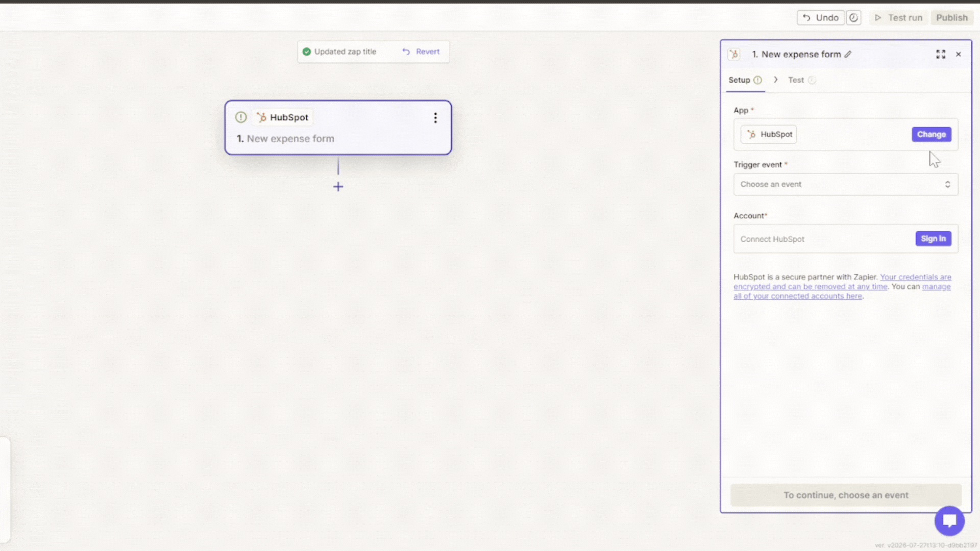980x551 pixels.
Task: Add a step with the plus icon
Action: click(338, 187)
